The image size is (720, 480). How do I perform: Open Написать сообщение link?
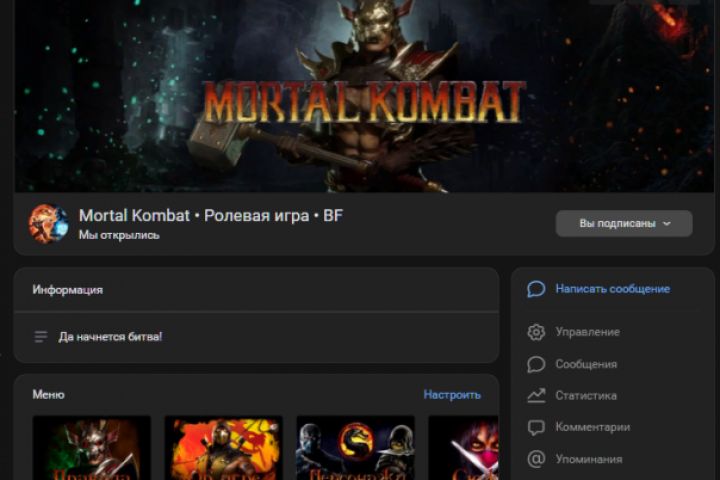click(x=613, y=289)
